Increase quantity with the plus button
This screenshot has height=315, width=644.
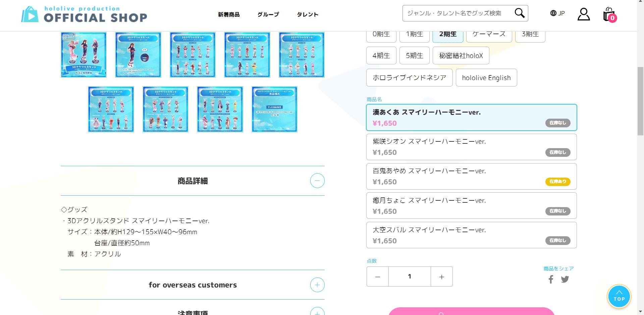tap(442, 276)
